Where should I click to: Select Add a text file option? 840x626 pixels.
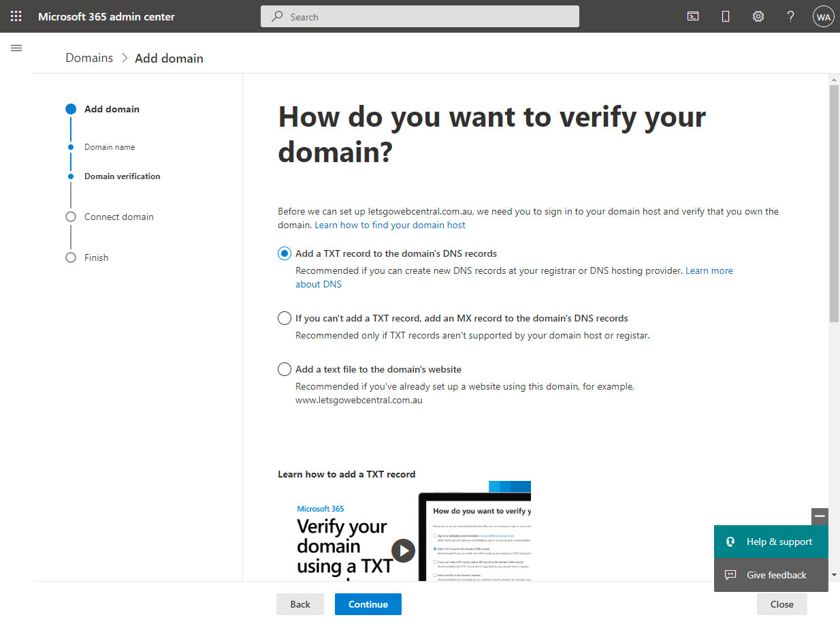[285, 369]
